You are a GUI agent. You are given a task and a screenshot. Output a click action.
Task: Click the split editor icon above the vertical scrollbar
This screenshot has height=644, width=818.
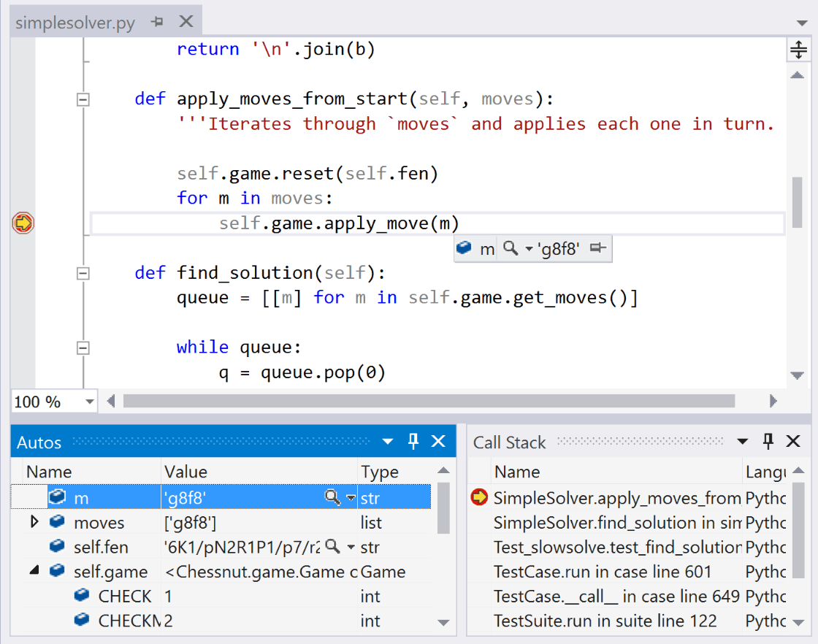tap(798, 50)
